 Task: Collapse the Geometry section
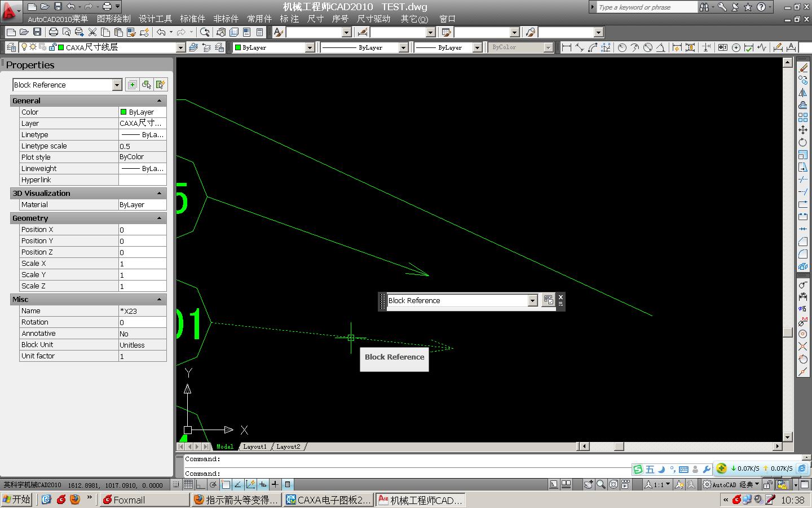(x=159, y=218)
